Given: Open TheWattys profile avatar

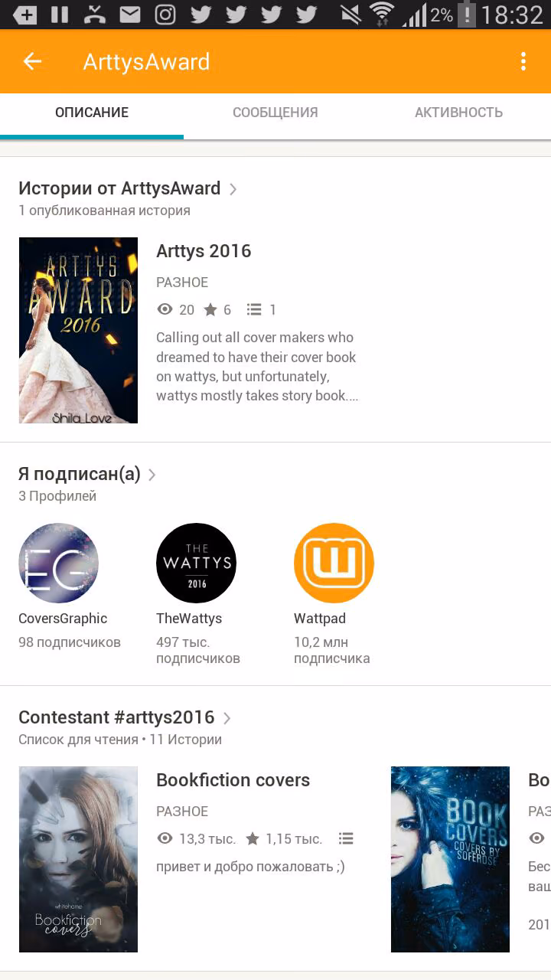Looking at the screenshot, I should point(196,563).
